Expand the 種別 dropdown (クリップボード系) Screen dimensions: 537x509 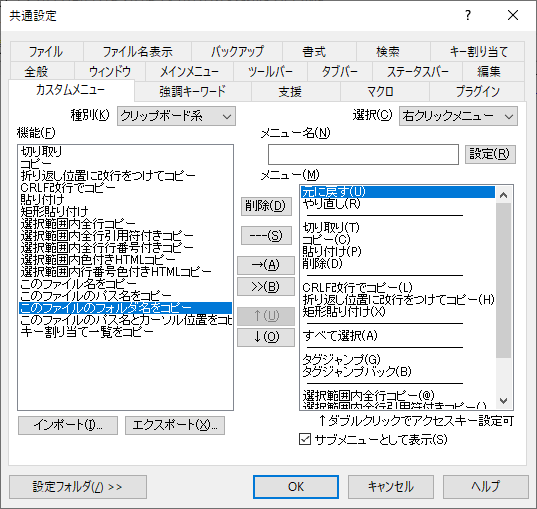[176, 116]
